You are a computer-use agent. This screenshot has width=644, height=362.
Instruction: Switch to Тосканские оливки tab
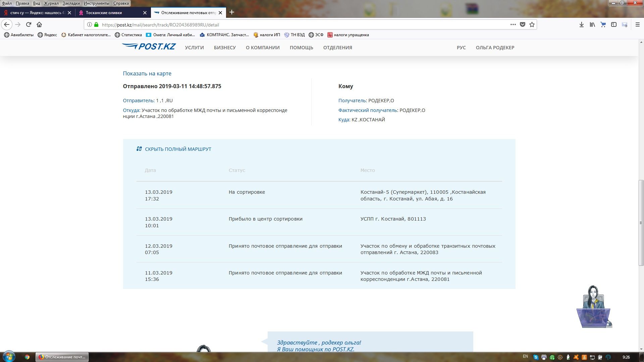pos(104,13)
